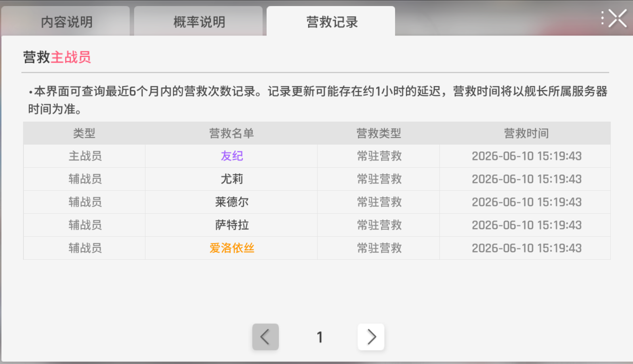This screenshot has height=364, width=633.
Task: Click the 类型 column header
Action: pyautogui.click(x=84, y=133)
